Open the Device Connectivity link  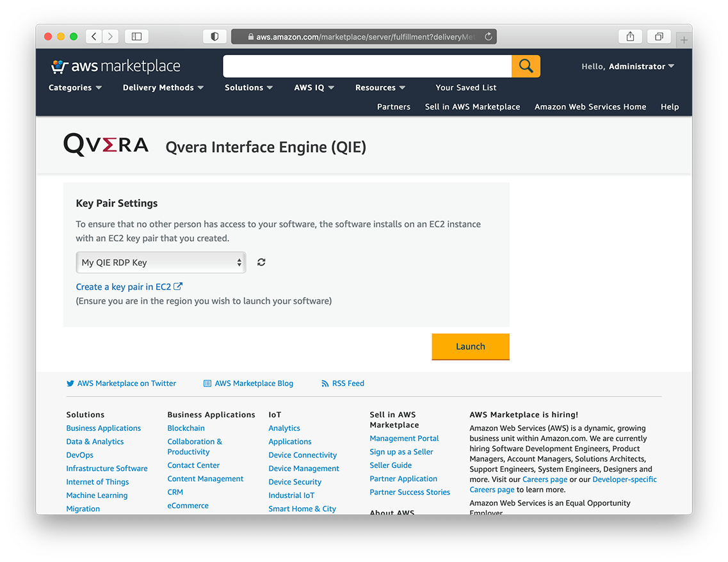coord(303,455)
